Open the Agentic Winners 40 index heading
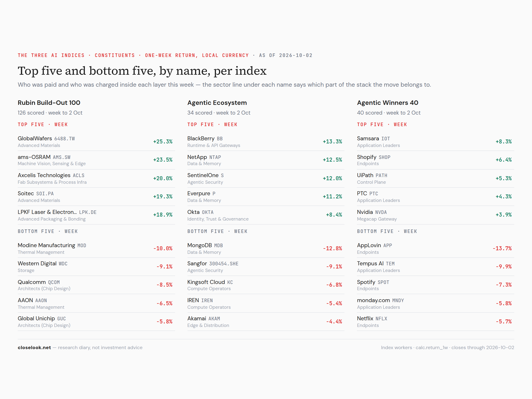 387,103
